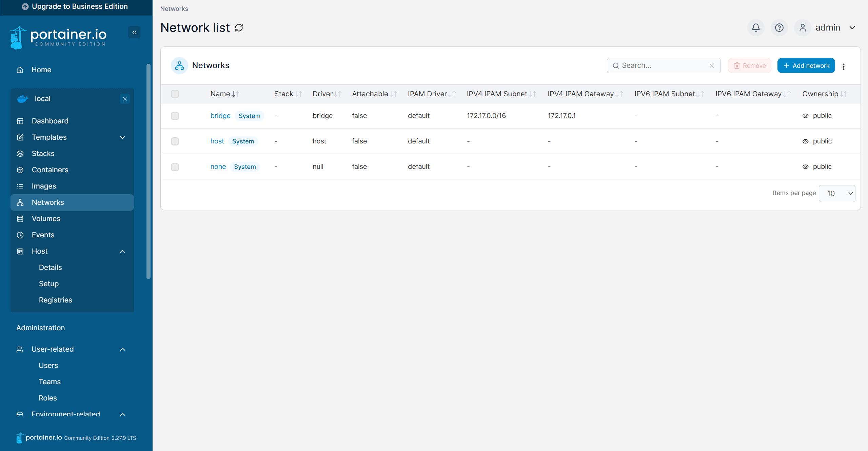Click the Add network button

[x=806, y=66]
